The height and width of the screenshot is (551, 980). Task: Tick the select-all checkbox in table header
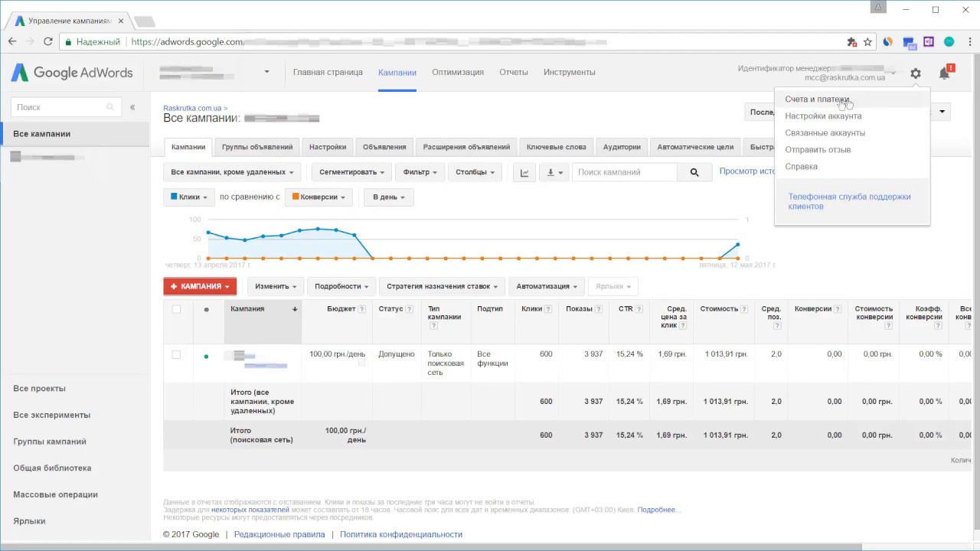pos(176,309)
